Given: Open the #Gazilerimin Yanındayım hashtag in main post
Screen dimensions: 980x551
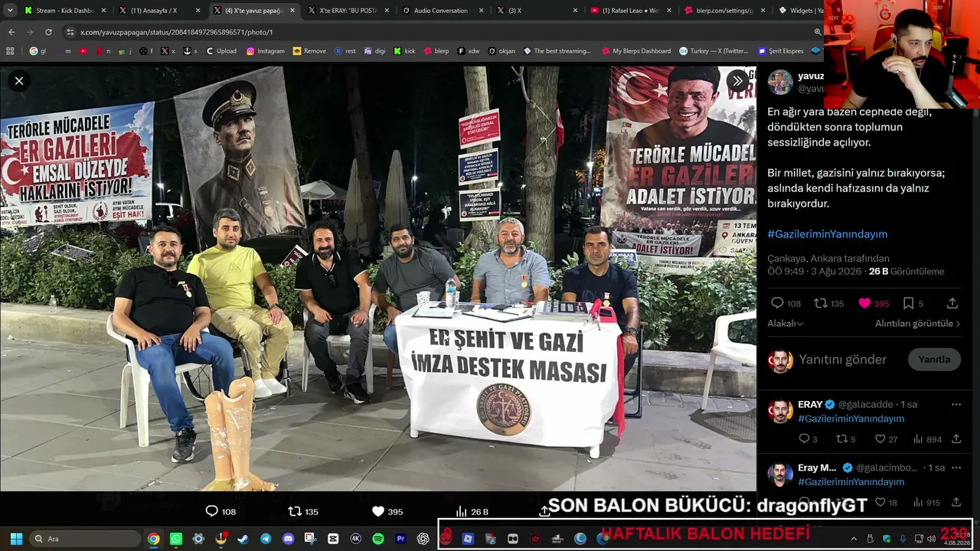Looking at the screenshot, I should (x=828, y=234).
